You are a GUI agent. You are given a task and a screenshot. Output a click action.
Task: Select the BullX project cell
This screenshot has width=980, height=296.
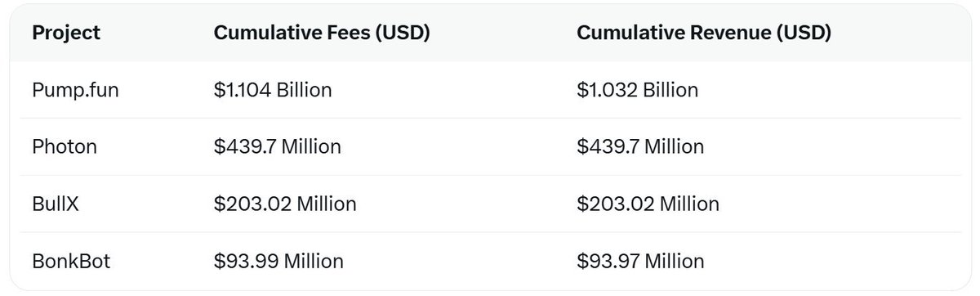tap(56, 204)
